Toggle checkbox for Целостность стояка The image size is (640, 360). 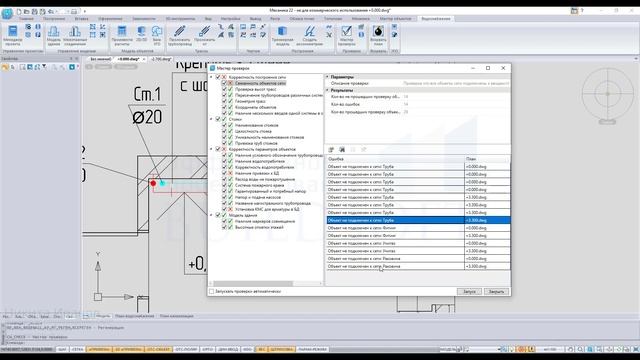pyautogui.click(x=224, y=131)
